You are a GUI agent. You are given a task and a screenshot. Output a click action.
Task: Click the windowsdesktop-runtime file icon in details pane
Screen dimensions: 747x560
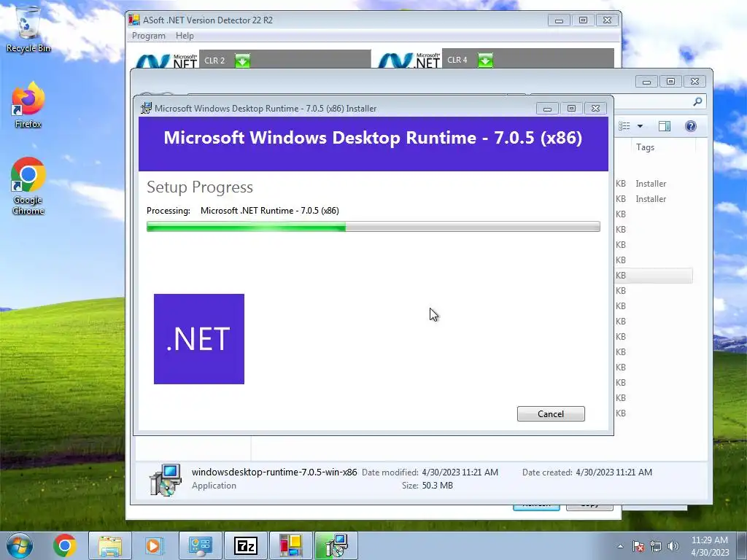point(166,480)
